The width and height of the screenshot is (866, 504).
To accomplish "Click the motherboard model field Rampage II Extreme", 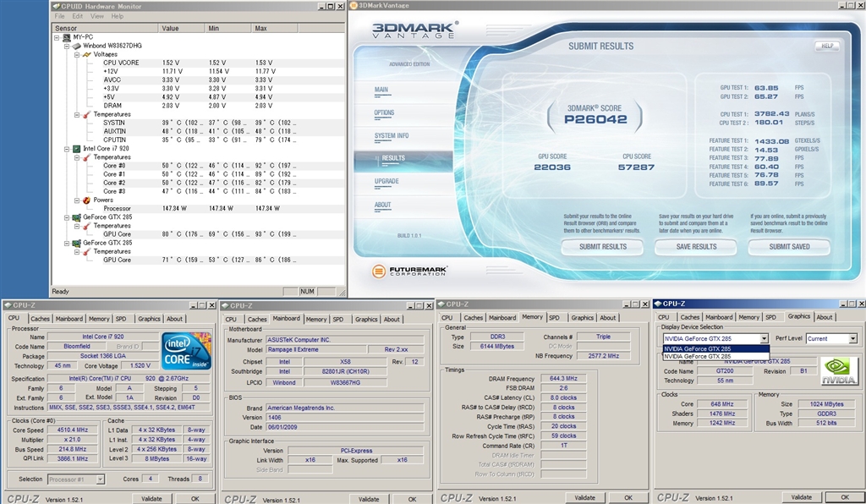I will (x=316, y=349).
